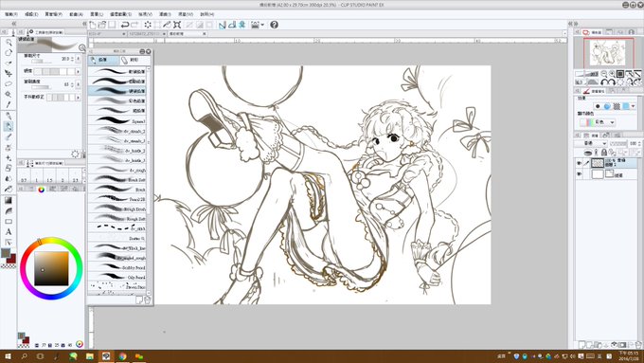Open the brush size options button

point(79,59)
